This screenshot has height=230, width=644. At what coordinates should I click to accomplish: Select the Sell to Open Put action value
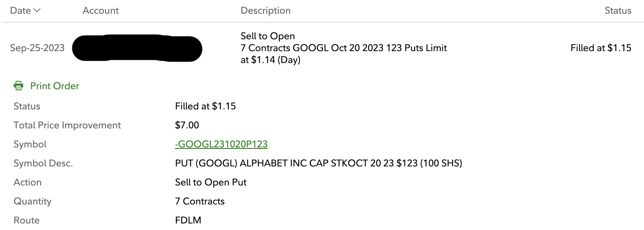(211, 182)
